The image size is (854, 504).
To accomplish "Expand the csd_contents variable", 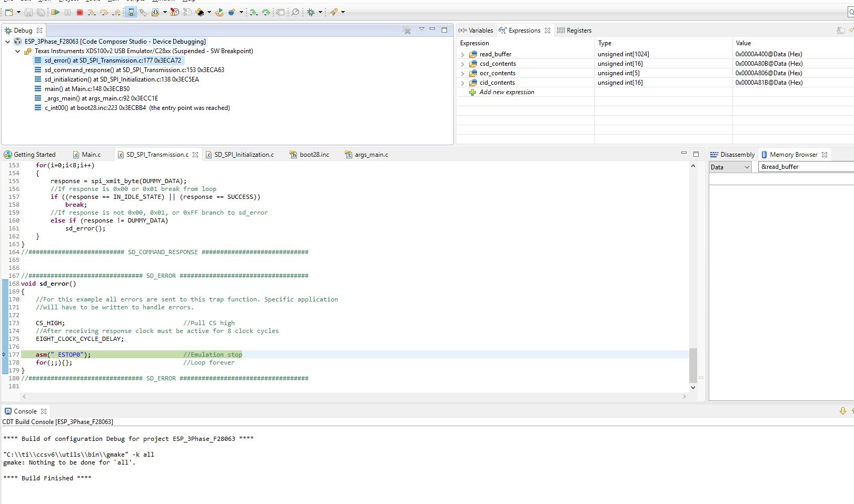I will [462, 63].
